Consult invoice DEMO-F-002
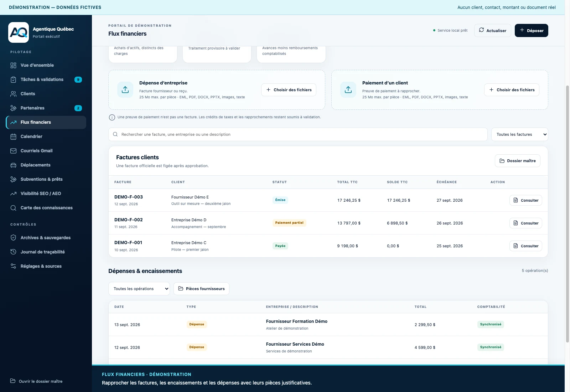This screenshot has height=392, width=570. 525,223
